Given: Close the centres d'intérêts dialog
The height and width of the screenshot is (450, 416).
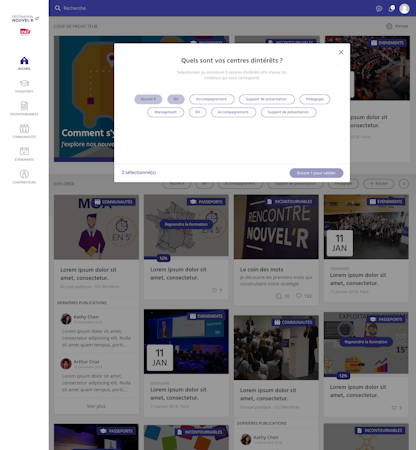Looking at the screenshot, I should [341, 52].
